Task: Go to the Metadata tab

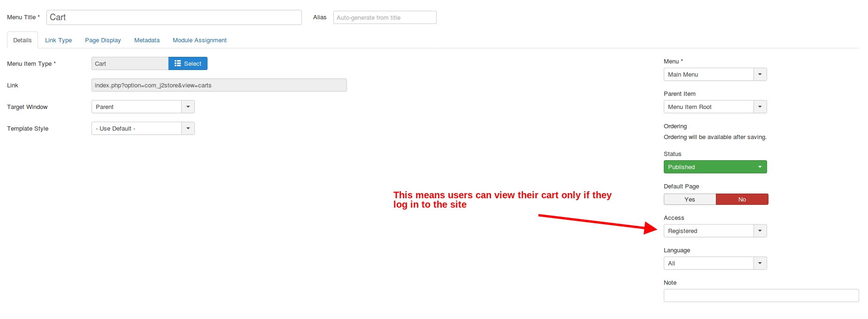Action: 147,40
